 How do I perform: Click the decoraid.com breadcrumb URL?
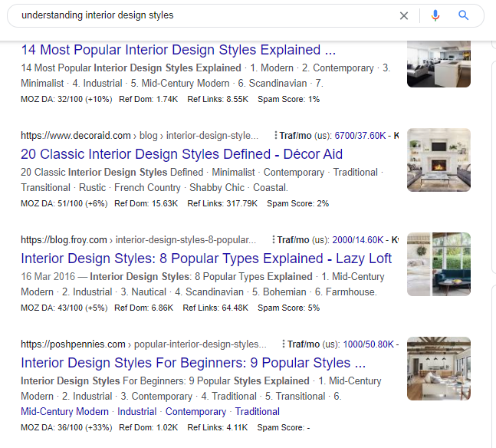[140, 136]
